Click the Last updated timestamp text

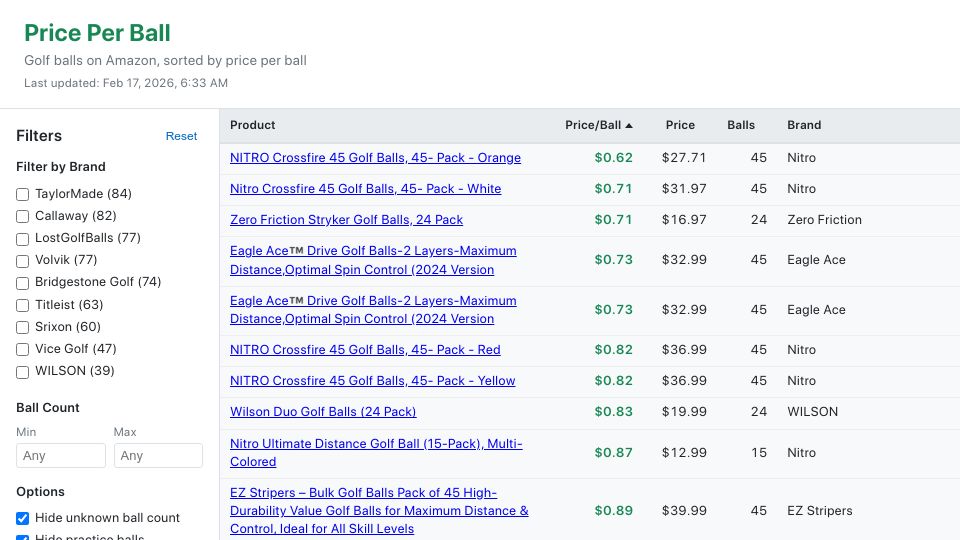click(126, 83)
